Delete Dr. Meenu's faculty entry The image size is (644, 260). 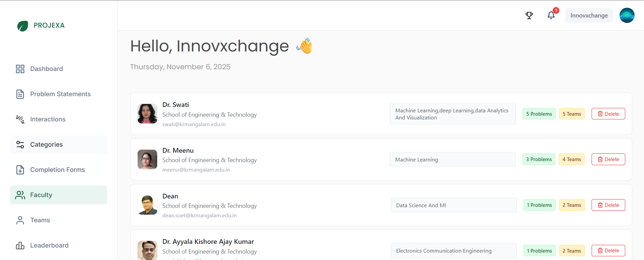[x=608, y=159]
